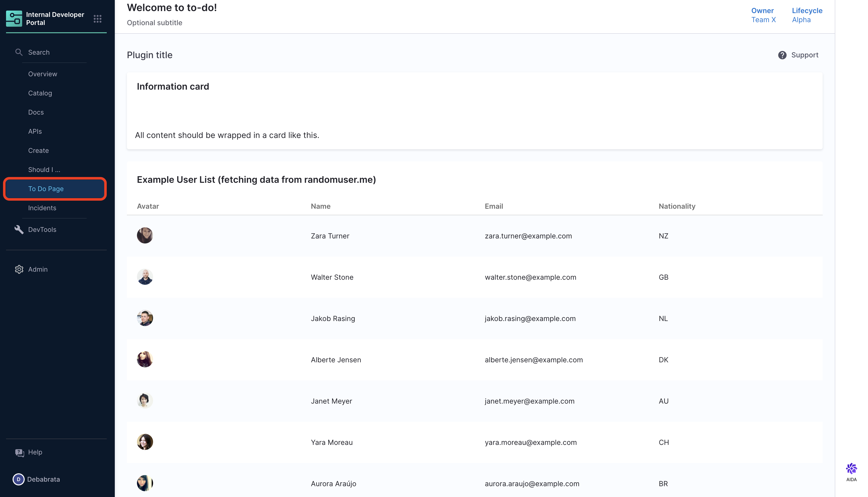Image resolution: width=868 pixels, height=497 pixels.
Task: Click the Search magnifier icon
Action: tap(19, 52)
